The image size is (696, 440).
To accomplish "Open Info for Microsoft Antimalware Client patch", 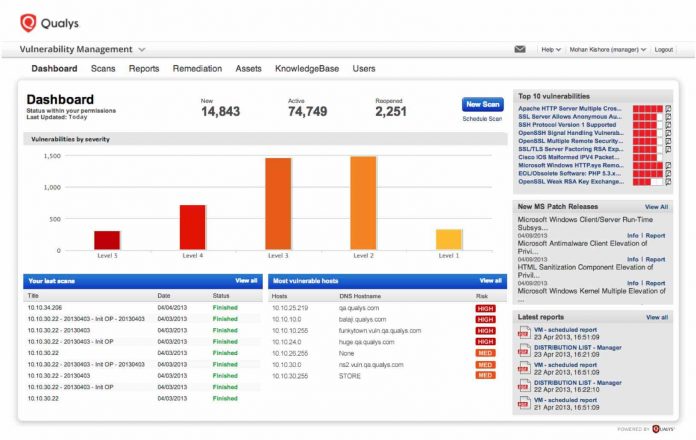I will point(633,259).
